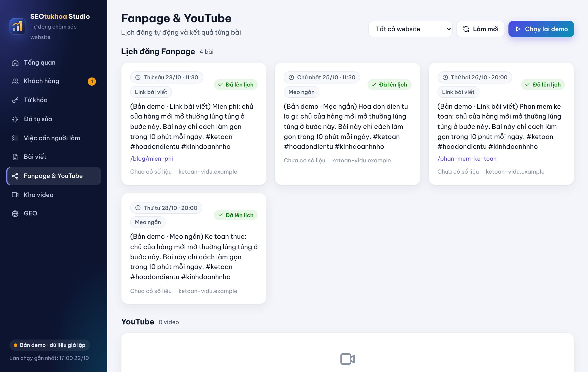Click Mẹo ngắn tag on Thứ tư card
The height and width of the screenshot is (372, 588).
(x=148, y=222)
